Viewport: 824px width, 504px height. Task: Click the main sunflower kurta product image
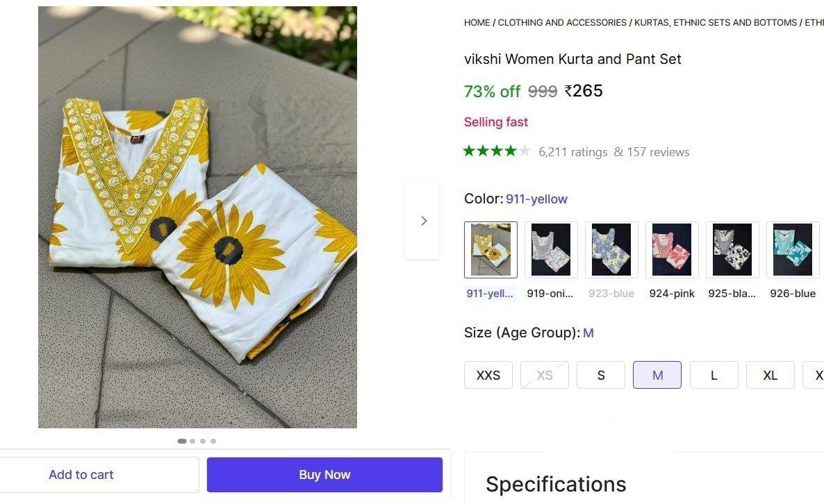(197, 217)
